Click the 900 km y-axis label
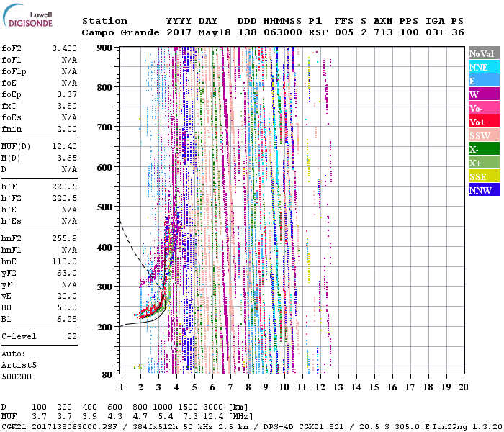Viewport: 504px width, 432px height. coord(104,48)
